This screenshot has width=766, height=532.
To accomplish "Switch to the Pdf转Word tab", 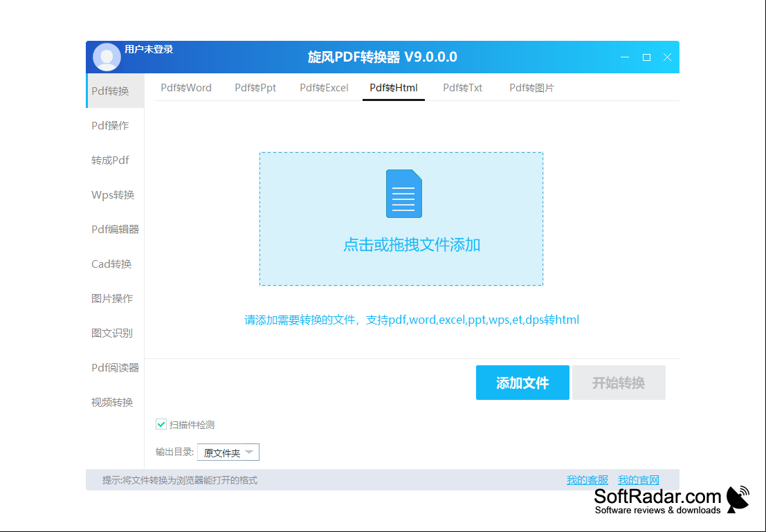I will [186, 88].
